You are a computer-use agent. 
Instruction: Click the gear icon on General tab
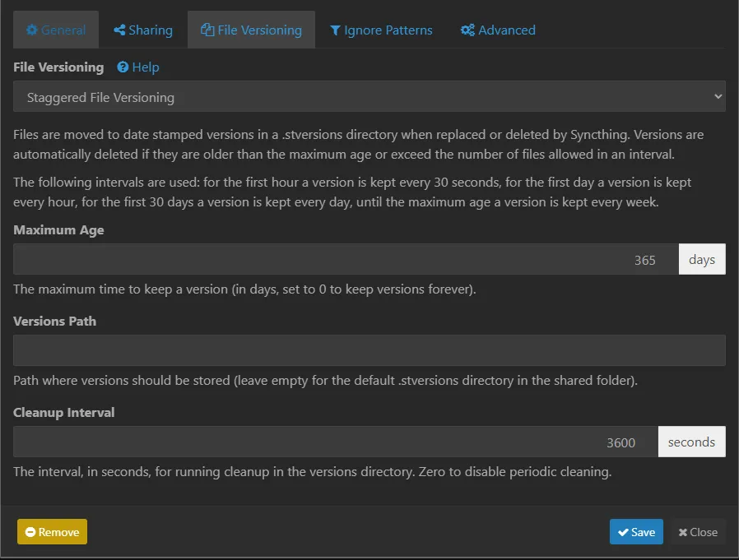(x=33, y=30)
